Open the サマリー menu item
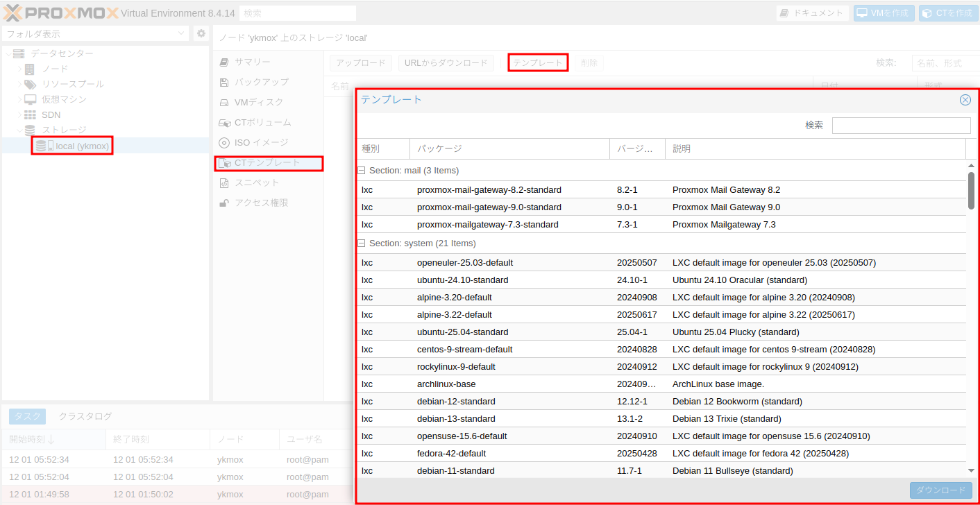 click(268, 62)
